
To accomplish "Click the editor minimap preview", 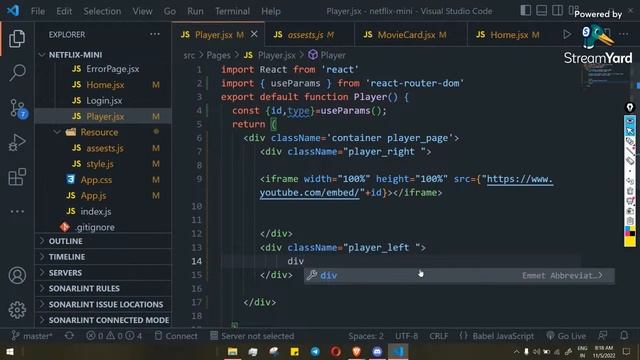I will [x=606, y=76].
